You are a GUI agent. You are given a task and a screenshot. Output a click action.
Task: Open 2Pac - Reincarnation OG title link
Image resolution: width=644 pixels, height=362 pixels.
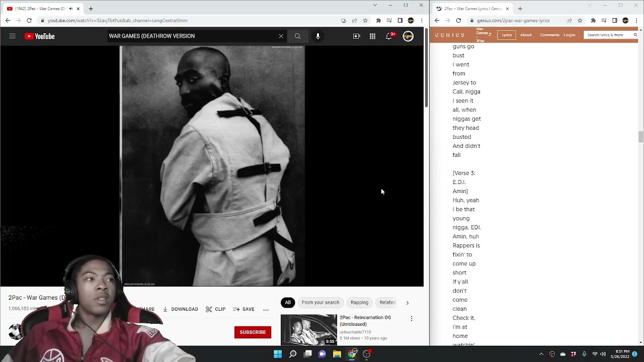[x=365, y=321]
